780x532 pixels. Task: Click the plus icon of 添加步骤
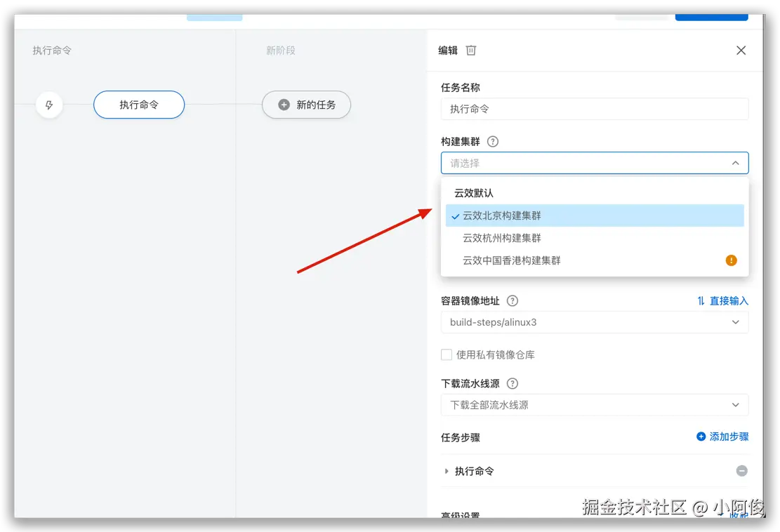(x=701, y=437)
